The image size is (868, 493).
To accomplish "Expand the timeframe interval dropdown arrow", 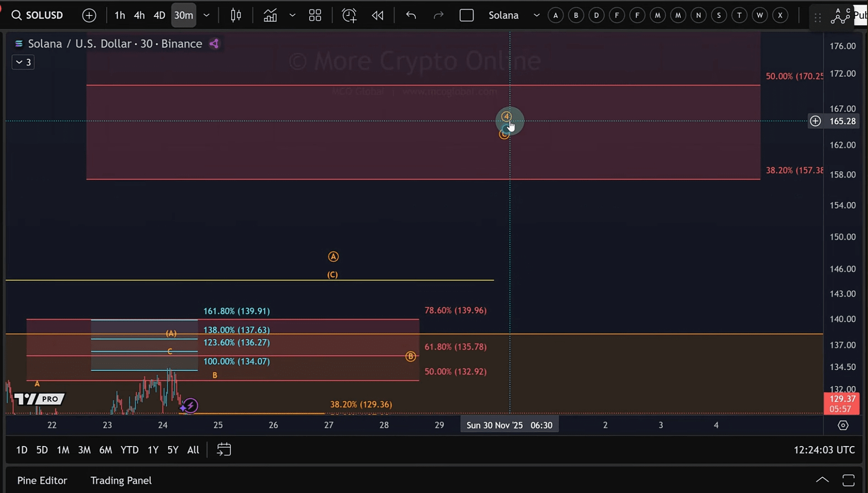I will tap(207, 15).
